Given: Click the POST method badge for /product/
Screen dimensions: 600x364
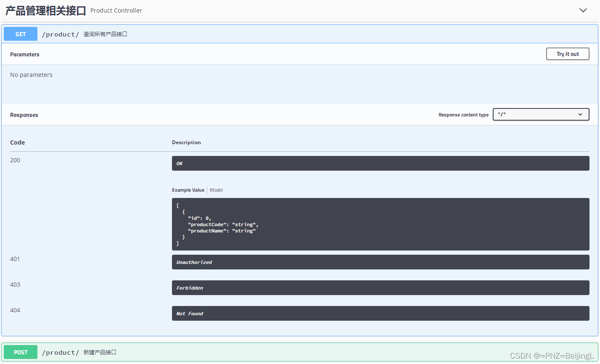Looking at the screenshot, I should pos(21,352).
